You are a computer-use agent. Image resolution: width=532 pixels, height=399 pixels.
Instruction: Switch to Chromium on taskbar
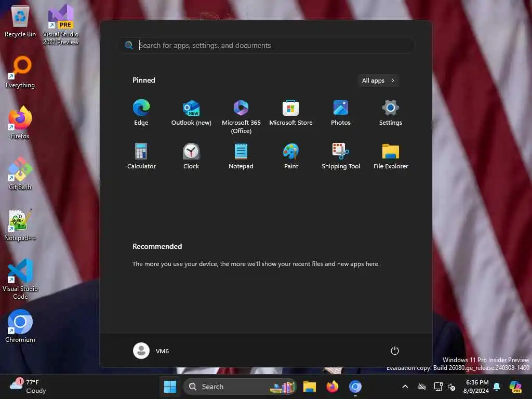click(355, 387)
